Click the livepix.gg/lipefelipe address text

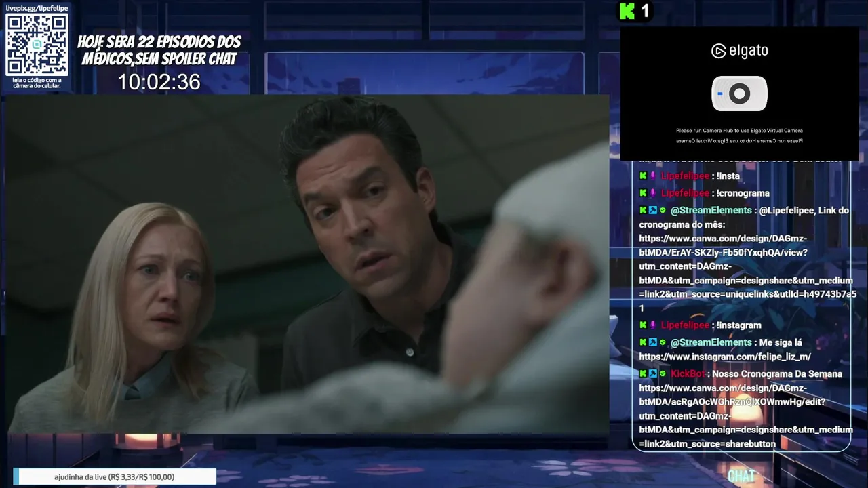pyautogui.click(x=37, y=7)
